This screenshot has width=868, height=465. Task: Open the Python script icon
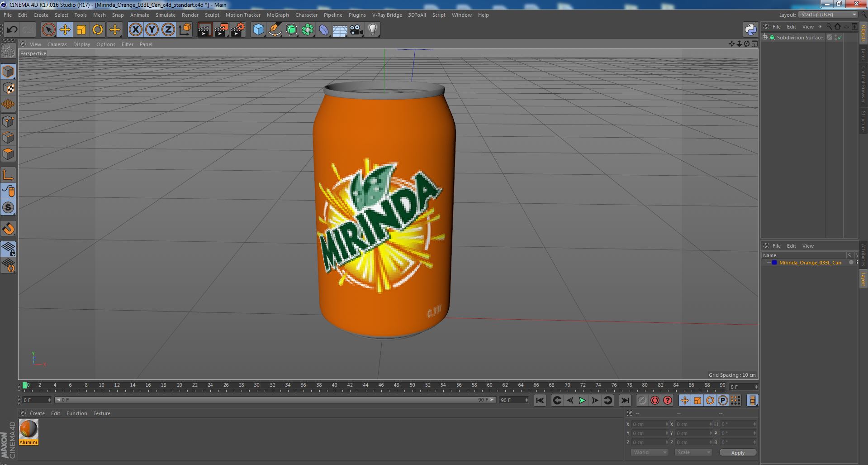point(750,30)
